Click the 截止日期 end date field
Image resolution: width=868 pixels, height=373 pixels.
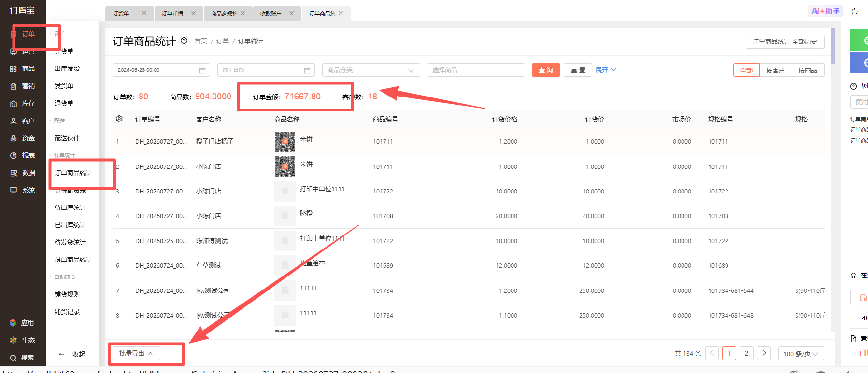click(266, 70)
